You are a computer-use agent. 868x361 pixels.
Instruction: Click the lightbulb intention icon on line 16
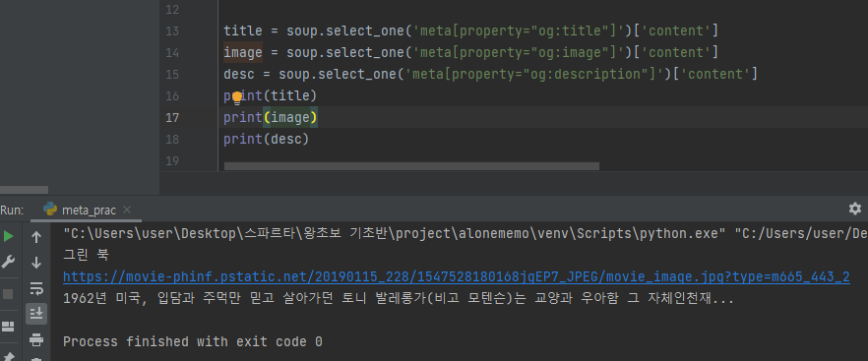(x=237, y=97)
